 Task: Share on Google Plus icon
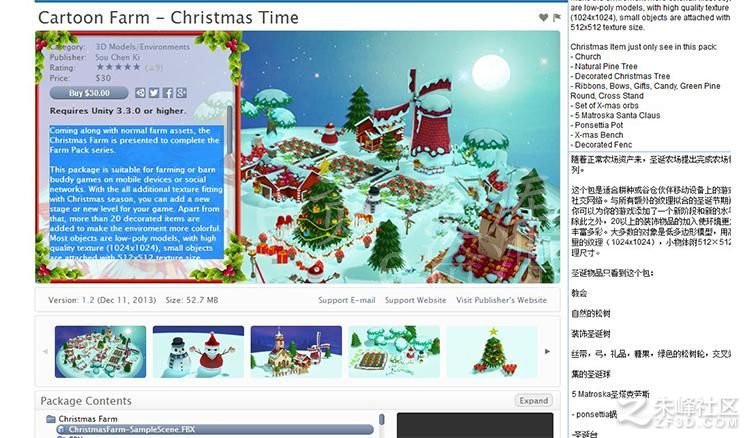(x=181, y=93)
